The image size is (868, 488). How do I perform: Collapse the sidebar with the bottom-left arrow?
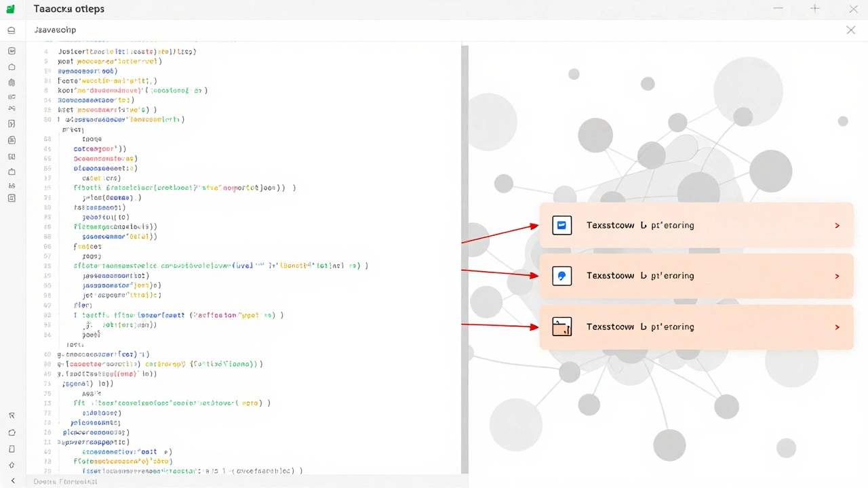coord(12,481)
